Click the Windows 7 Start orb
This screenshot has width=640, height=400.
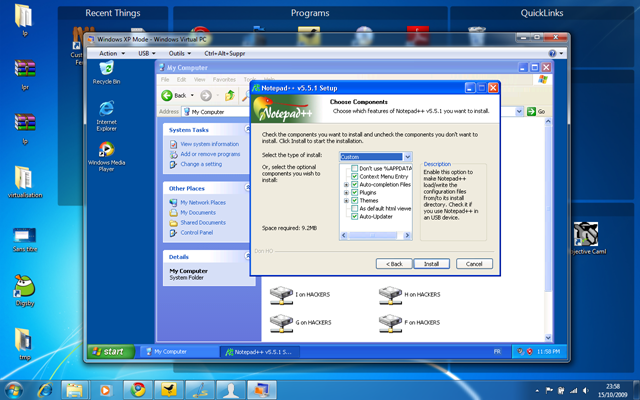tap(13, 390)
